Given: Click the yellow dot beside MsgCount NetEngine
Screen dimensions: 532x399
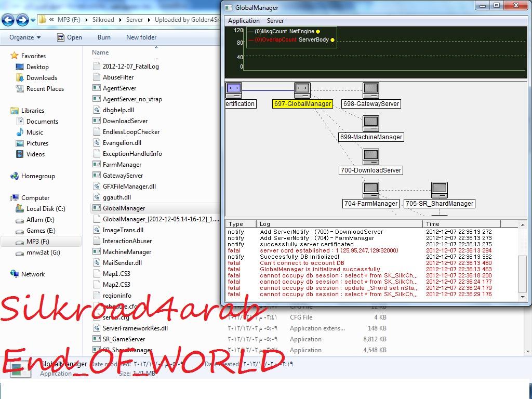Looking at the screenshot, I should pos(318,32).
